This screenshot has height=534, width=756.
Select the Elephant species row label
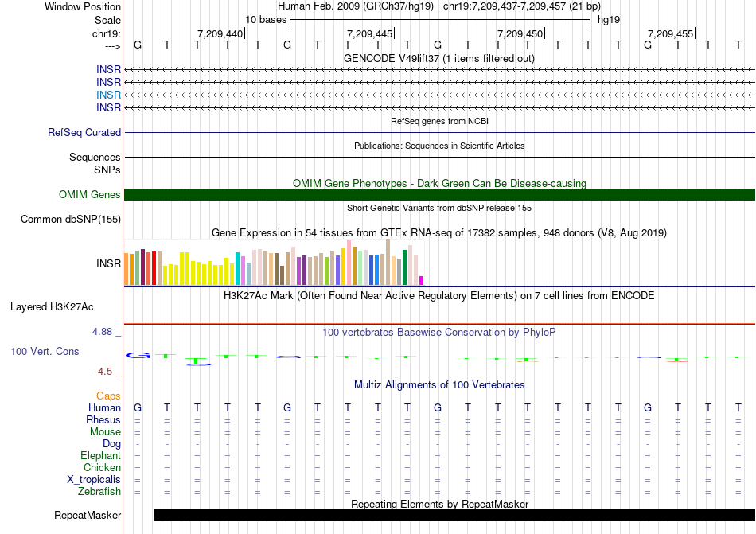pyautogui.click(x=100, y=456)
